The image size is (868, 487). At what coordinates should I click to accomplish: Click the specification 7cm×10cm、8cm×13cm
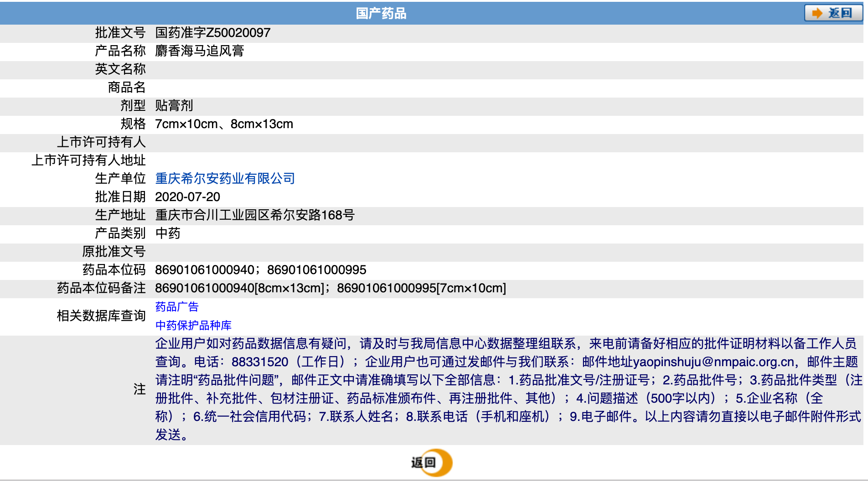click(x=224, y=124)
